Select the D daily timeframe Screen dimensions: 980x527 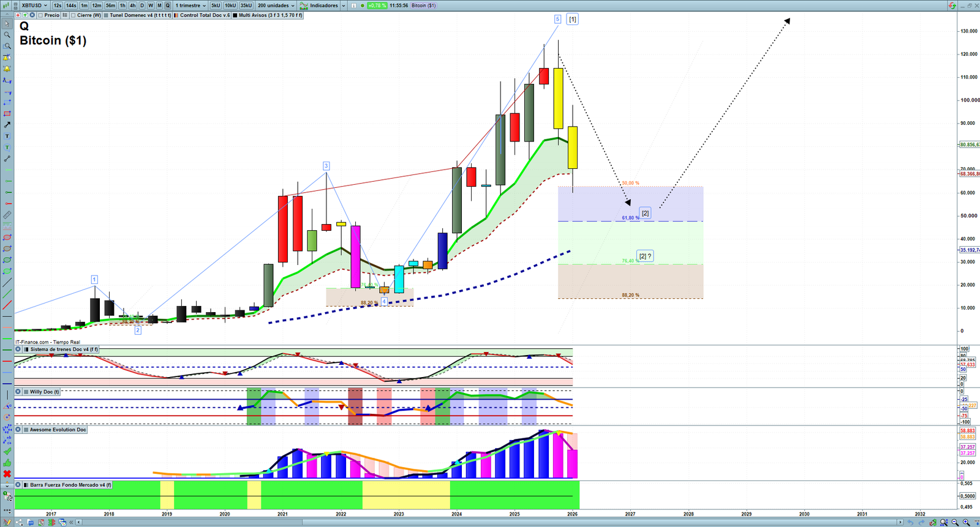coord(142,6)
